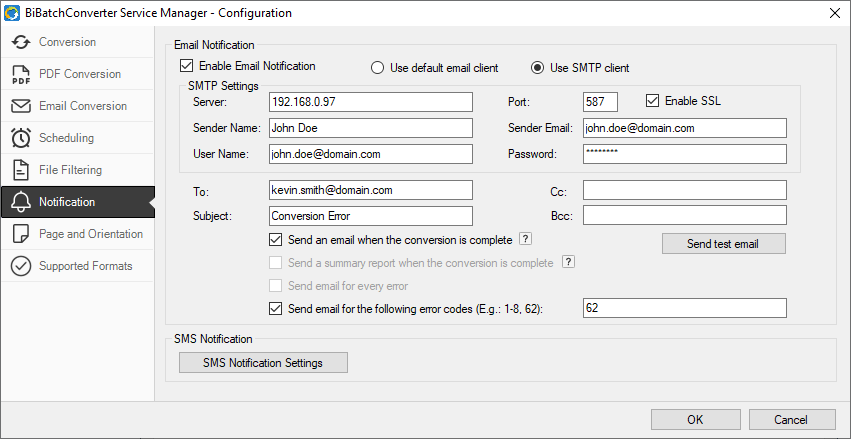Click into the Cc email field
Viewport: 851px width, 439px height.
(x=685, y=190)
